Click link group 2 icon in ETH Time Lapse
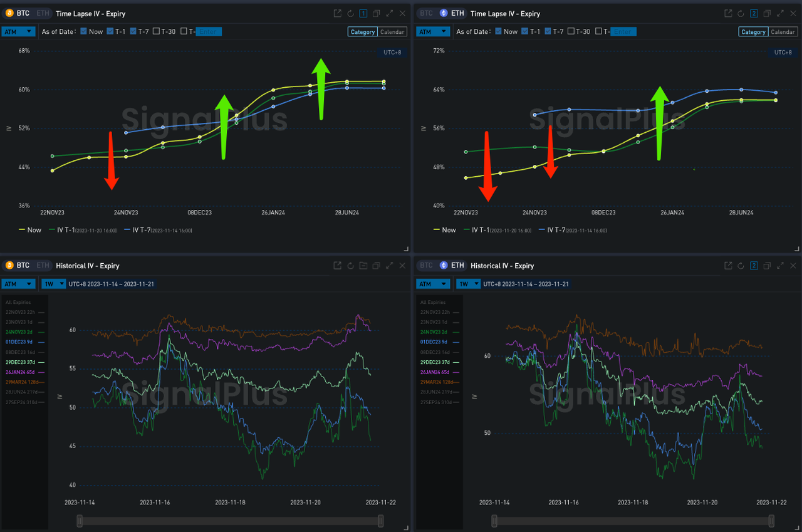This screenshot has width=802, height=532. click(754, 13)
